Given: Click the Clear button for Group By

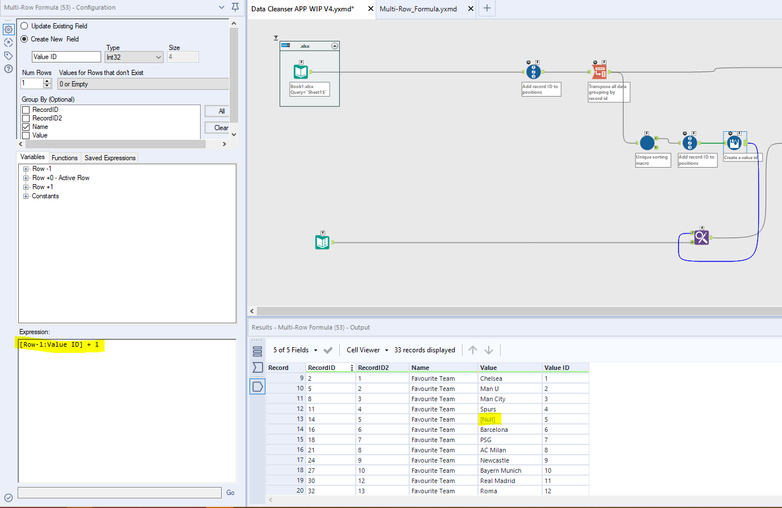Looking at the screenshot, I should point(222,128).
